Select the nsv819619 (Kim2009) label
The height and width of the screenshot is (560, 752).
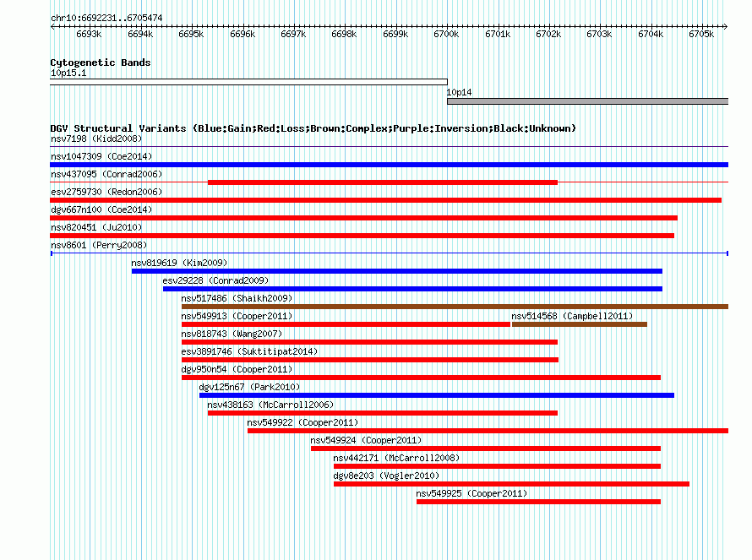pyautogui.click(x=179, y=264)
